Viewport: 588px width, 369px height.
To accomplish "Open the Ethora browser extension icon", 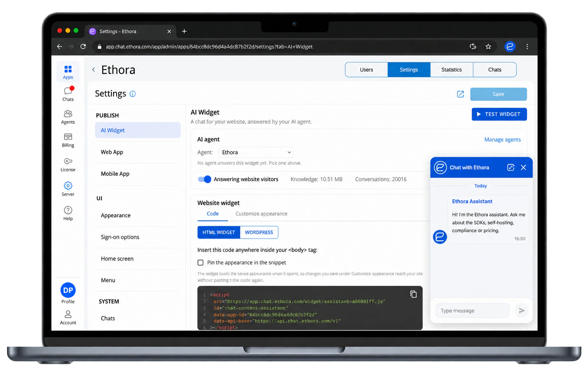I will 510,46.
